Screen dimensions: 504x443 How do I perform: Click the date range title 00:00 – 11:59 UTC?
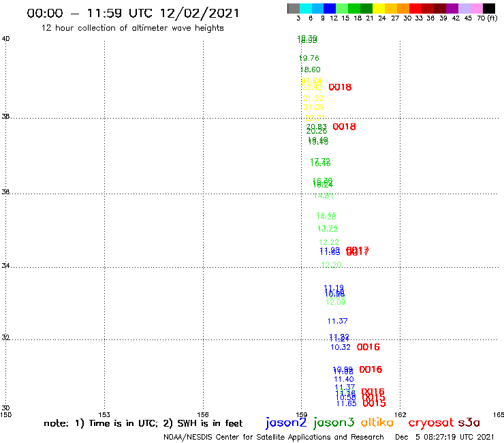[133, 13]
